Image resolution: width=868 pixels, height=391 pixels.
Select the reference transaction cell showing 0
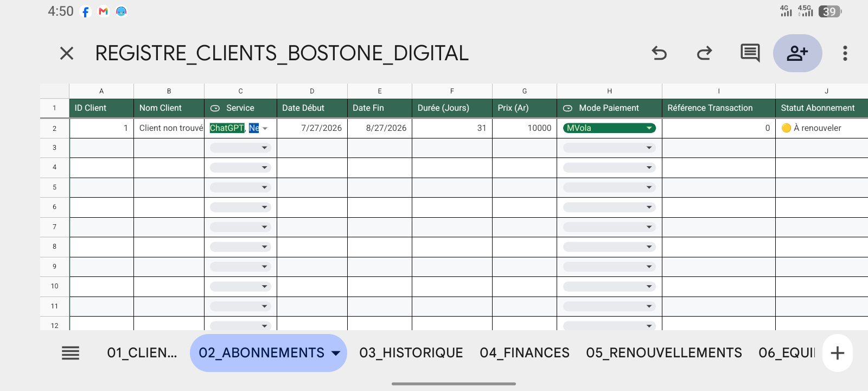click(719, 128)
